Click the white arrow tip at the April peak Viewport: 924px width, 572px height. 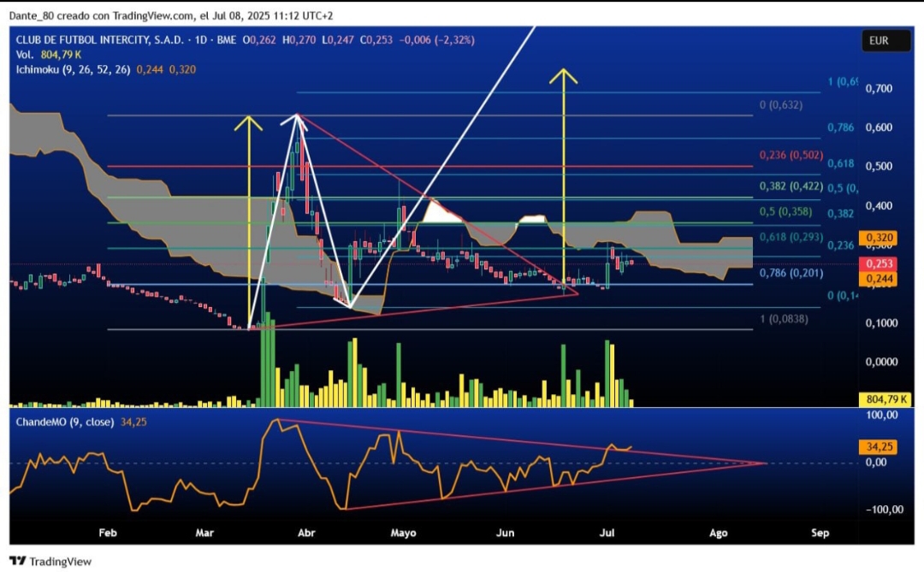coord(295,119)
